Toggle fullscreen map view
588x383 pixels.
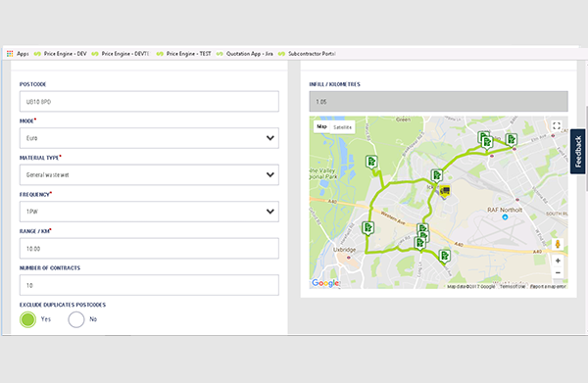click(557, 126)
